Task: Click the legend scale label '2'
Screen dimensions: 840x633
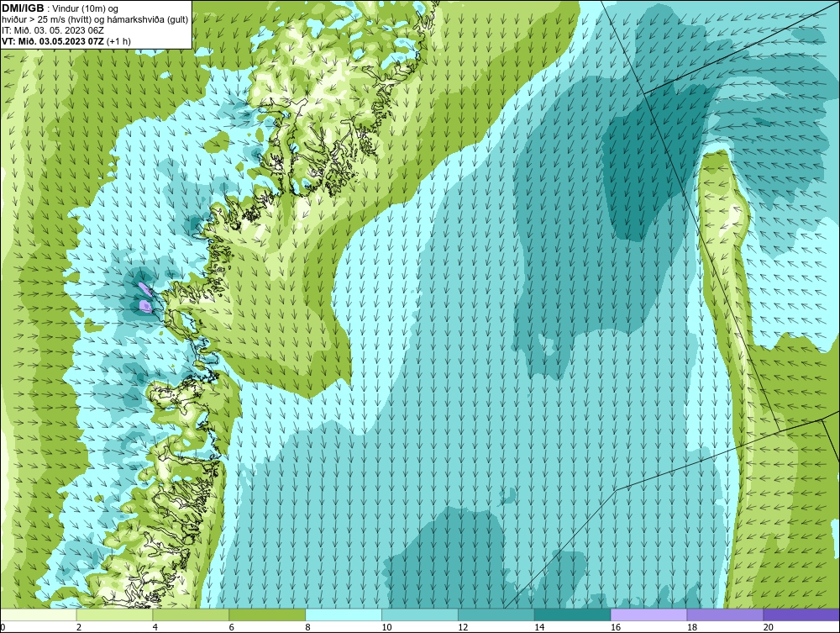Action: [x=79, y=627]
